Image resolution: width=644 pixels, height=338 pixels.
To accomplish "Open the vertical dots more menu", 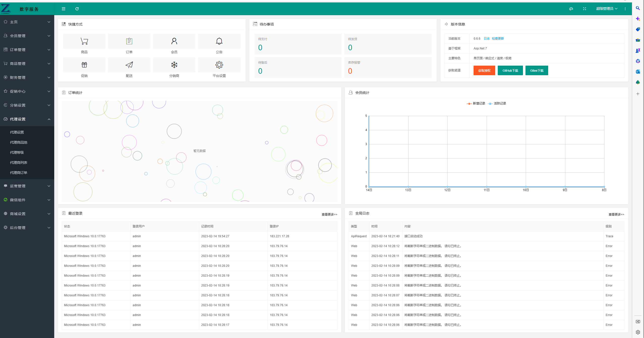I will click(625, 9).
